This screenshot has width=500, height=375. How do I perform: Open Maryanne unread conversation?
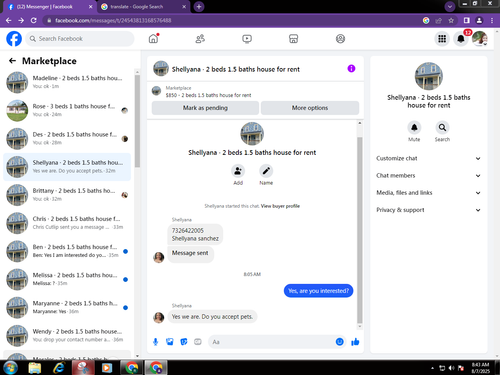click(67, 307)
